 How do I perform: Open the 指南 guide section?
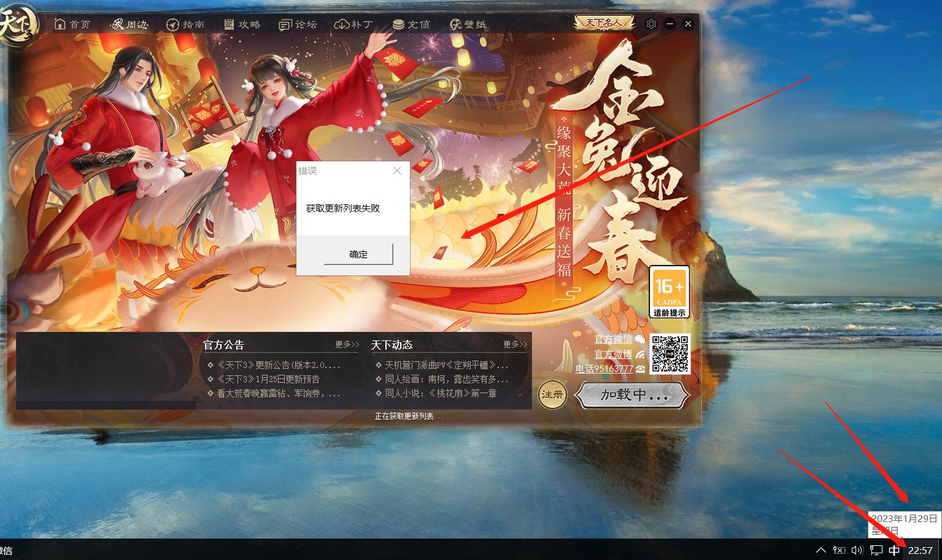point(185,25)
